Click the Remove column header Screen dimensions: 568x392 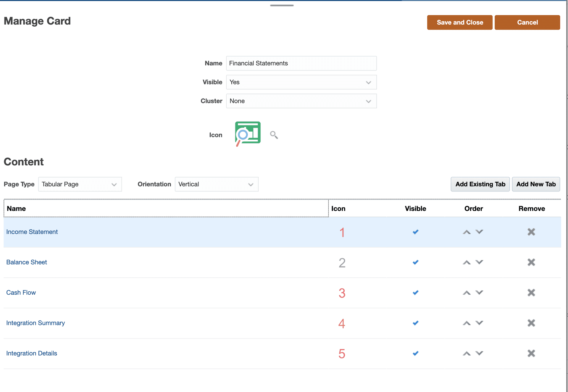pos(532,209)
